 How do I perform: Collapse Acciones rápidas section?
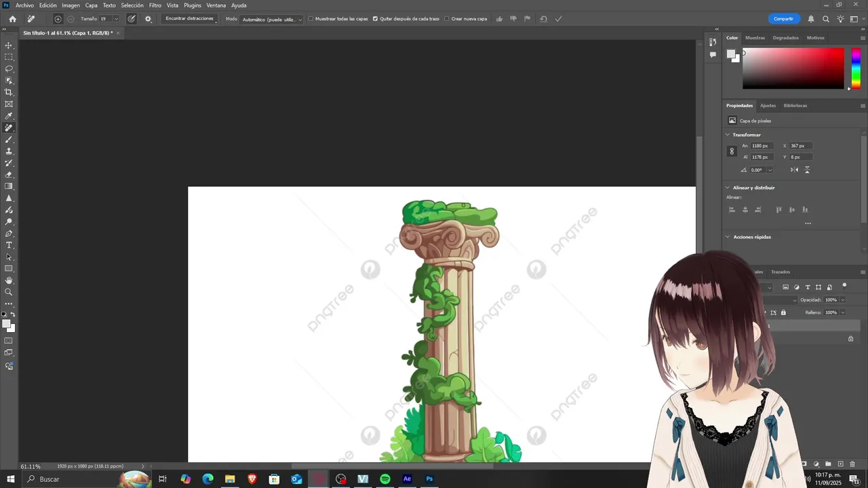(x=728, y=237)
